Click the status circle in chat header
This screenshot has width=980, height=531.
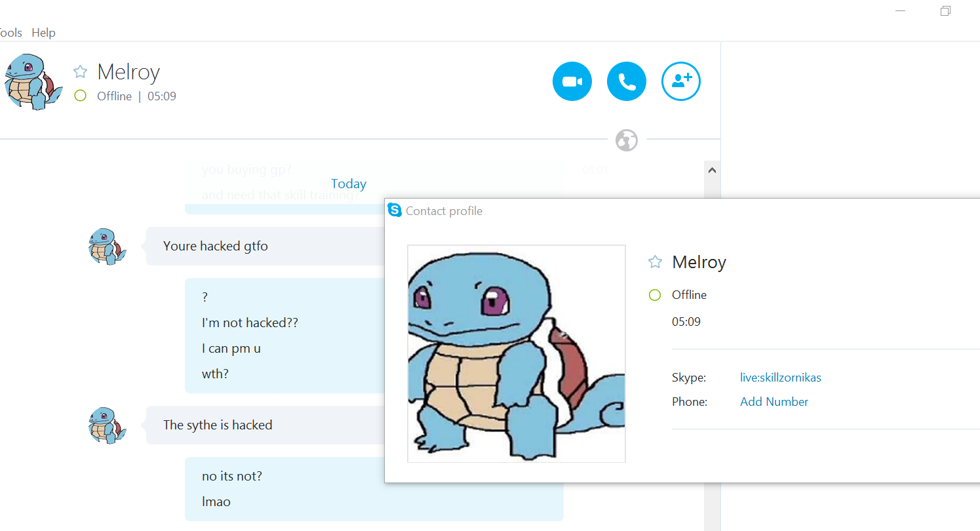click(x=81, y=96)
